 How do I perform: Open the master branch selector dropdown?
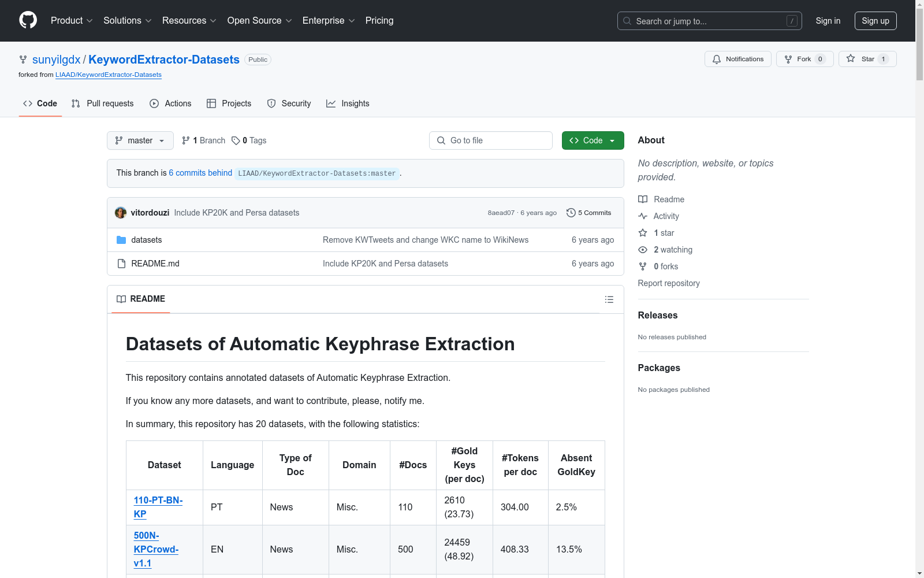click(140, 140)
